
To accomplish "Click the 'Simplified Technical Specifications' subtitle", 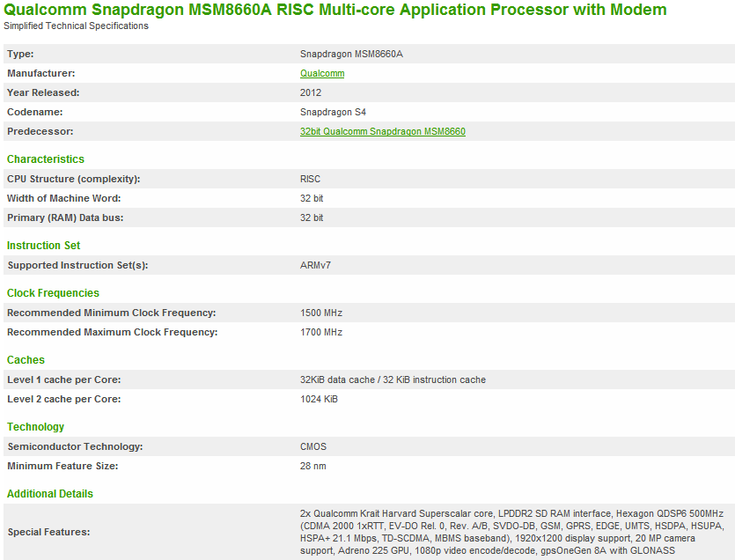I will click(x=76, y=26).
